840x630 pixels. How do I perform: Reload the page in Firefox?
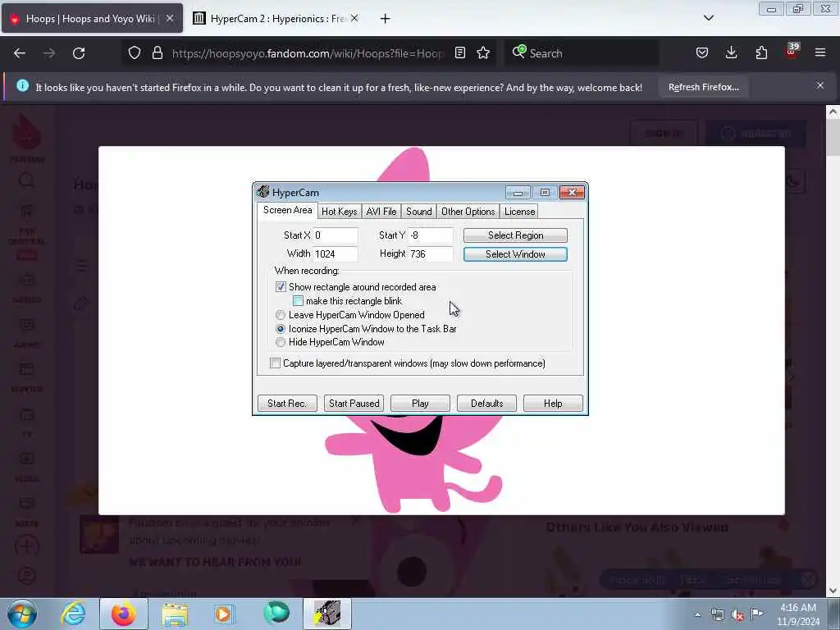79,53
